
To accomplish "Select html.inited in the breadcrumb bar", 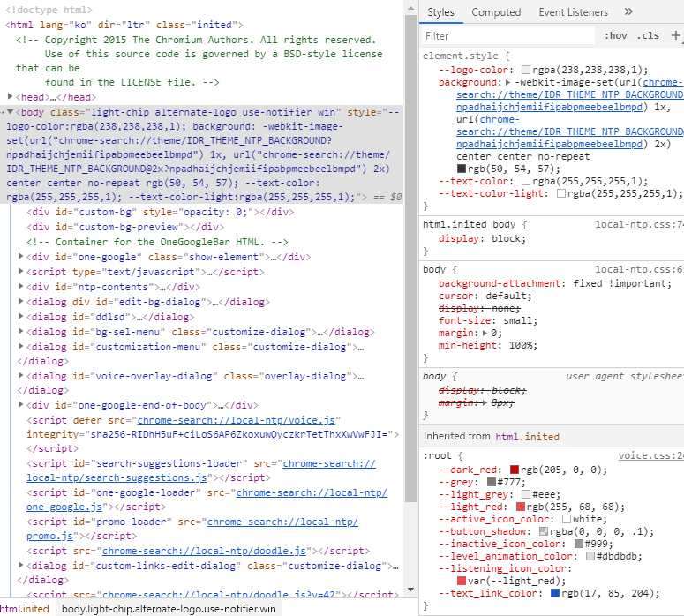I will point(25,609).
